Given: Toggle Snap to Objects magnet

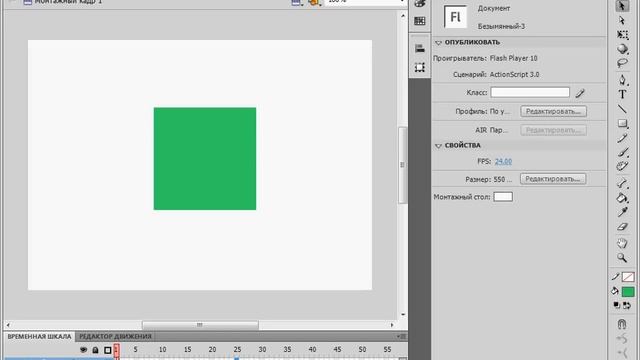Looking at the screenshot, I should [622, 324].
